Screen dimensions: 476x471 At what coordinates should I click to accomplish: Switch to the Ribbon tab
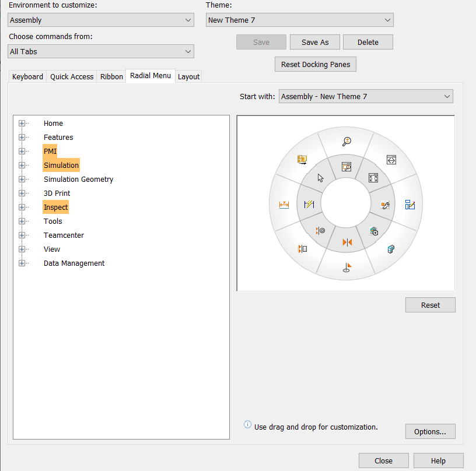pyautogui.click(x=111, y=76)
